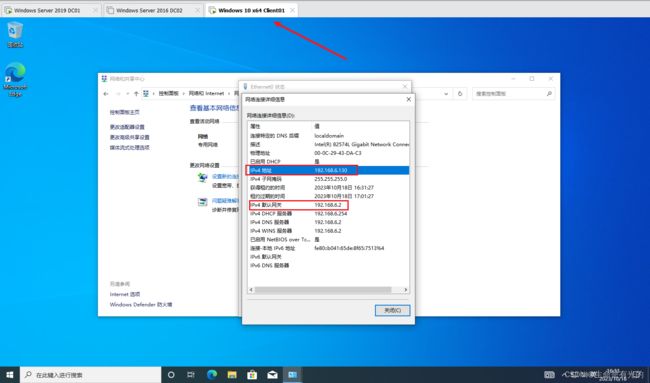This screenshot has width=650, height=383.
Task: Select the IPv6 默认网关 row
Action: (x=328, y=257)
